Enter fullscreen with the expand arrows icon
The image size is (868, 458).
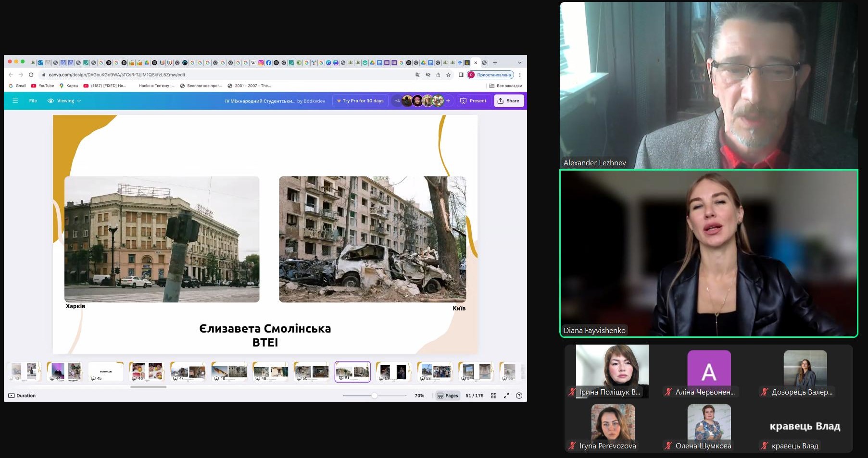pos(506,396)
